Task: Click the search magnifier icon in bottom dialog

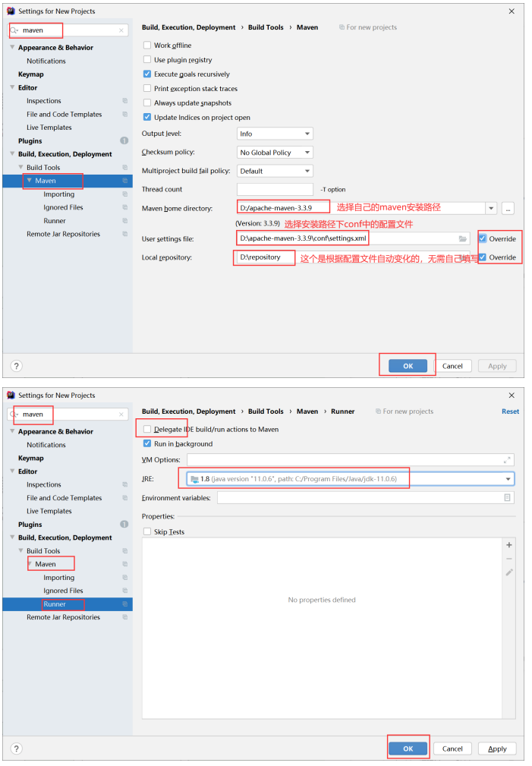Action: click(x=13, y=415)
